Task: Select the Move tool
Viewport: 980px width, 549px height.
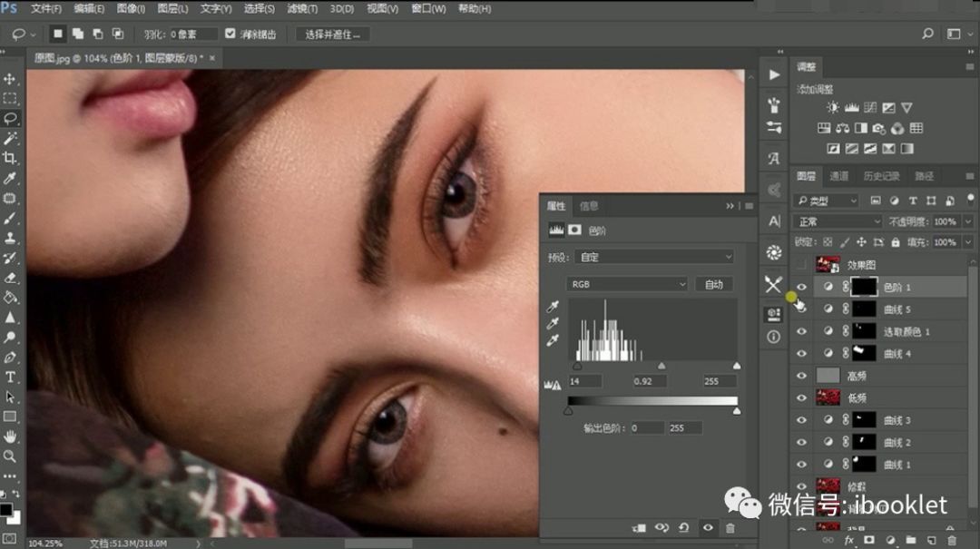Action: [x=11, y=79]
